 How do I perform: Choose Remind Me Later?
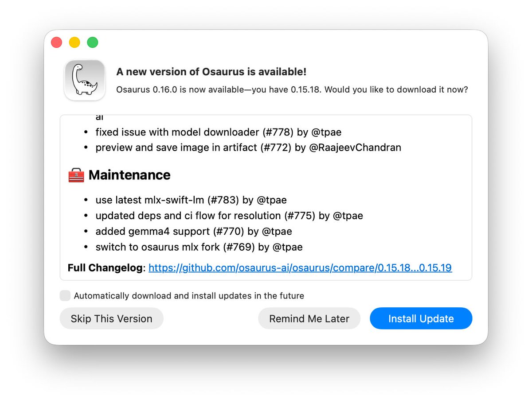coord(309,318)
